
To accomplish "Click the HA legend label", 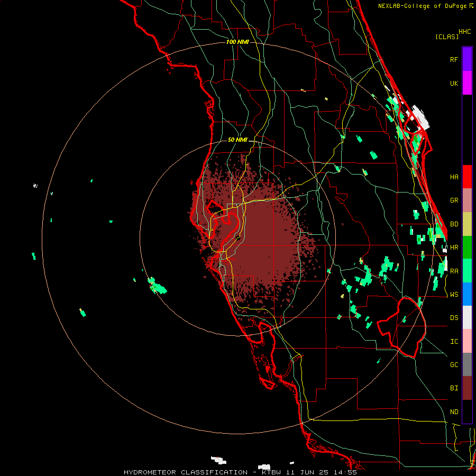I will (454, 177).
